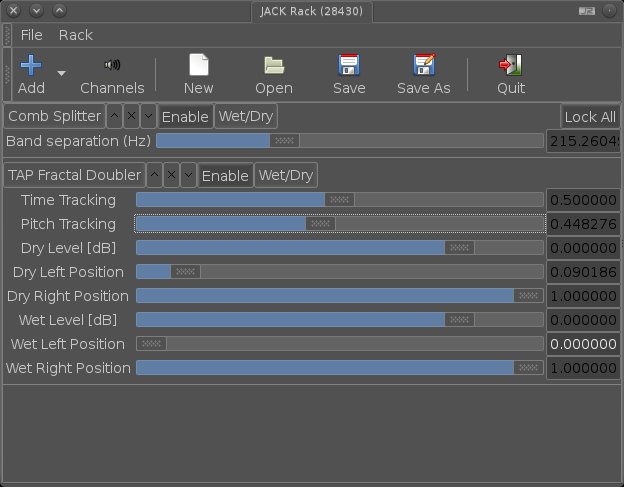Click the Save As icon

[423, 67]
